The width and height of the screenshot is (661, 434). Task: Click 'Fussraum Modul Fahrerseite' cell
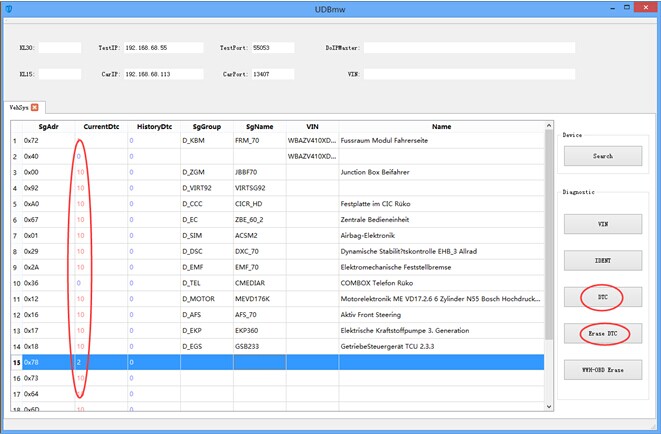[x=441, y=140]
